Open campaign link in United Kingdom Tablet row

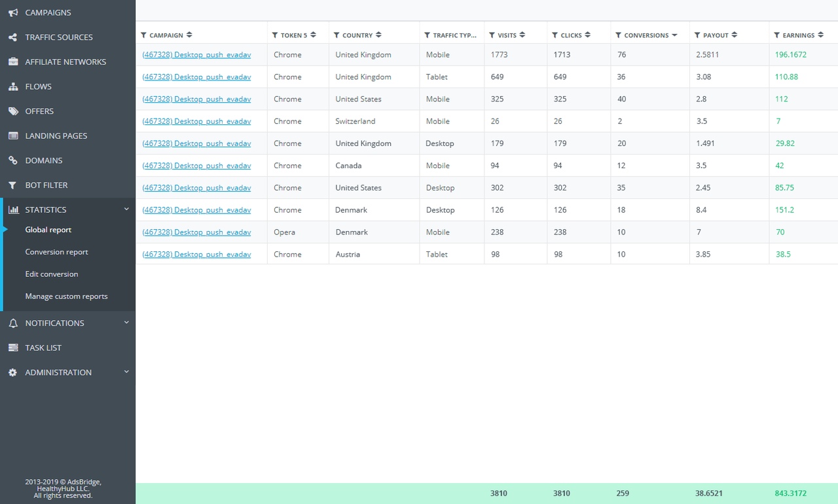click(x=196, y=77)
